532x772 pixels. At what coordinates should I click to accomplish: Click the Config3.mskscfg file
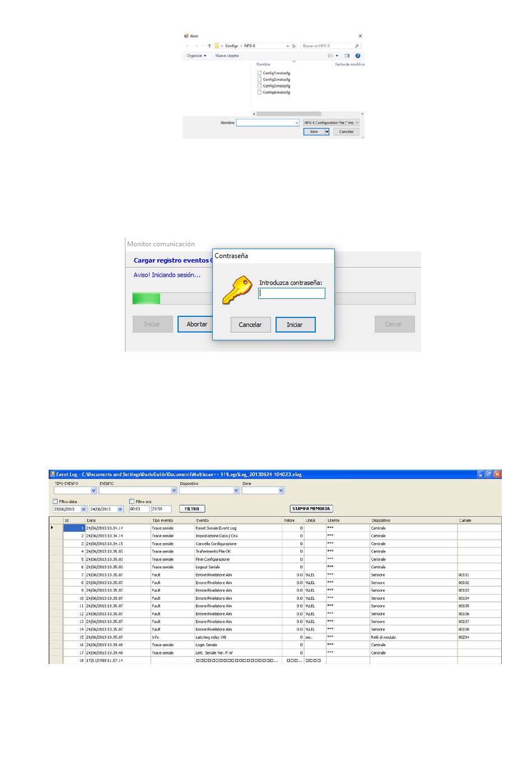(x=276, y=86)
